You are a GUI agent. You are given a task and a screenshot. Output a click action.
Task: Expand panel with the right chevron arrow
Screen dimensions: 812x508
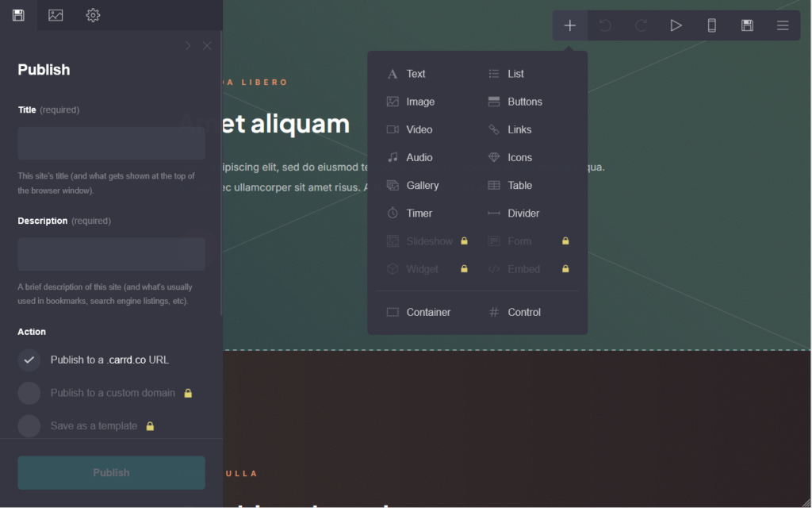point(188,45)
